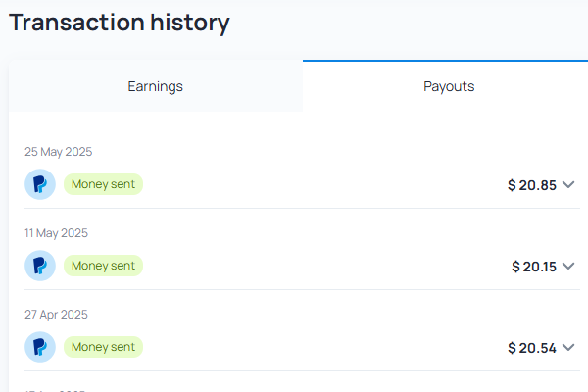Select the Payouts tab
This screenshot has width=588, height=392.
point(449,86)
